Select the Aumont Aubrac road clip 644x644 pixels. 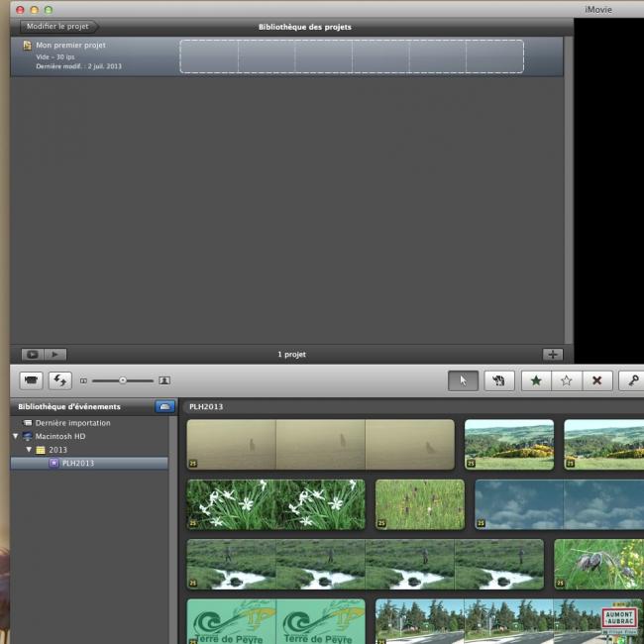click(509, 621)
